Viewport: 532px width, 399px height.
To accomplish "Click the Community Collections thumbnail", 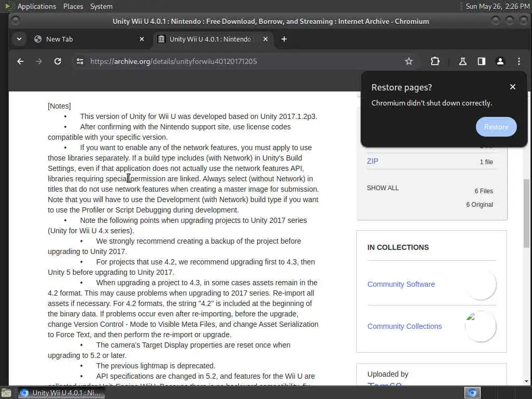I will pyautogui.click(x=481, y=326).
